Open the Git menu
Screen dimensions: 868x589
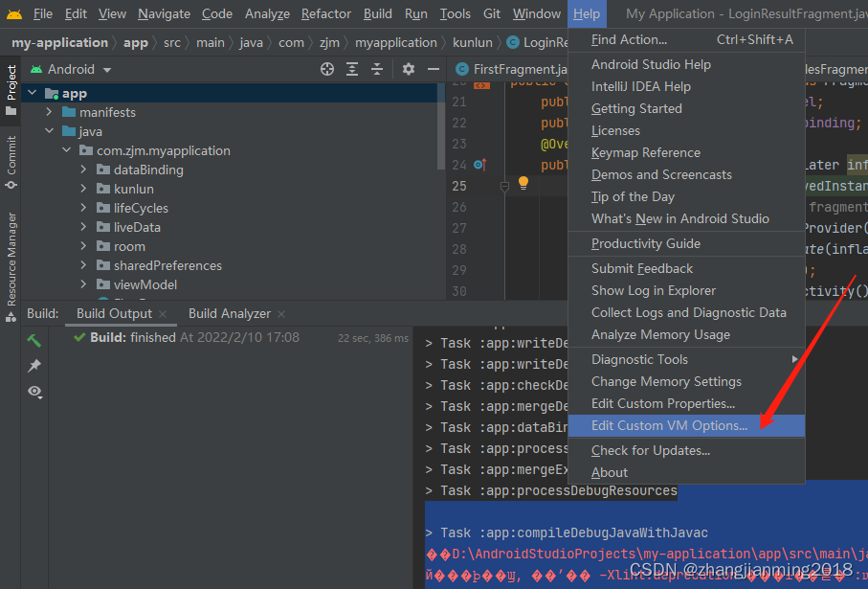click(x=492, y=13)
